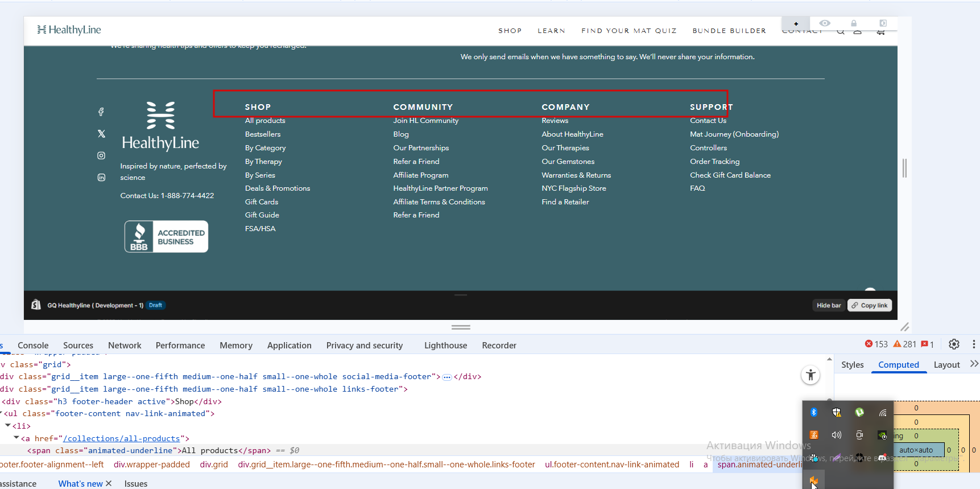Click the Facebook icon in the footer
The height and width of the screenshot is (489, 980).
click(101, 112)
